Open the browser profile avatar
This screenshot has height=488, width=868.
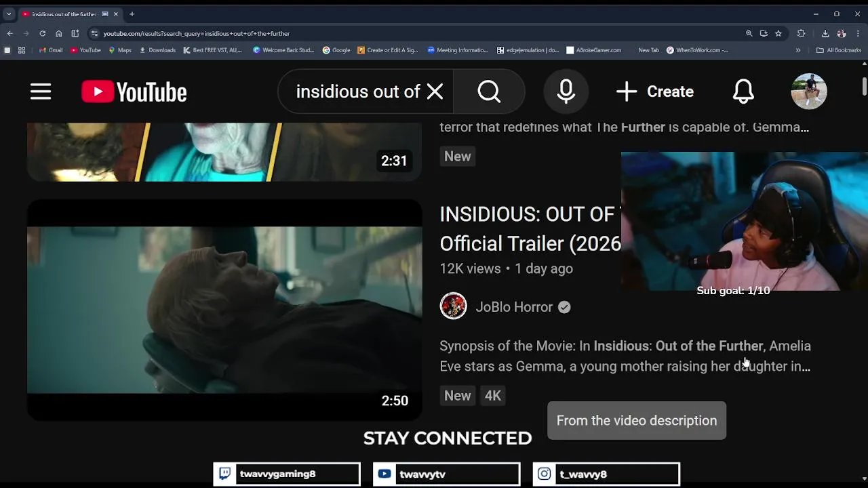(842, 33)
